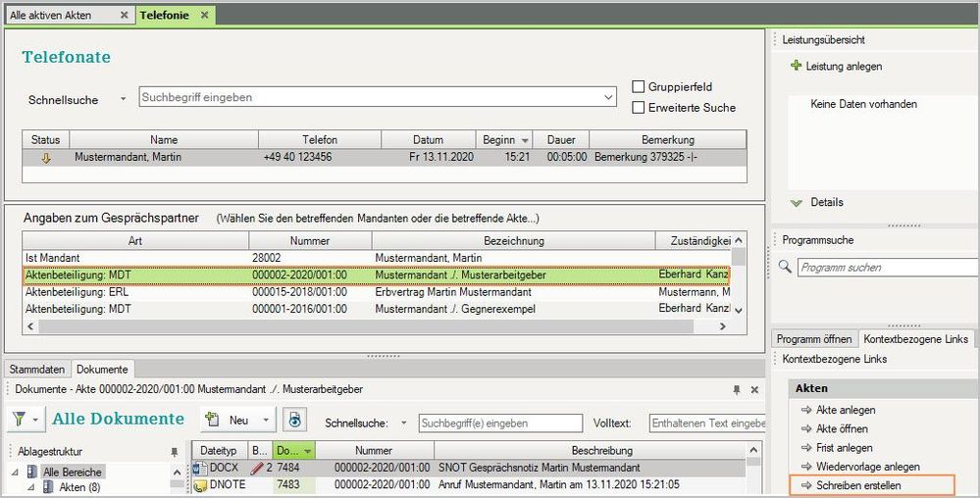Click the Wiedervorlage anlegen link

point(867,467)
